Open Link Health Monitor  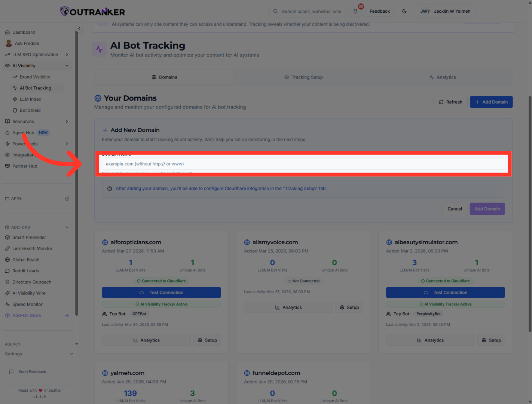[32, 248]
